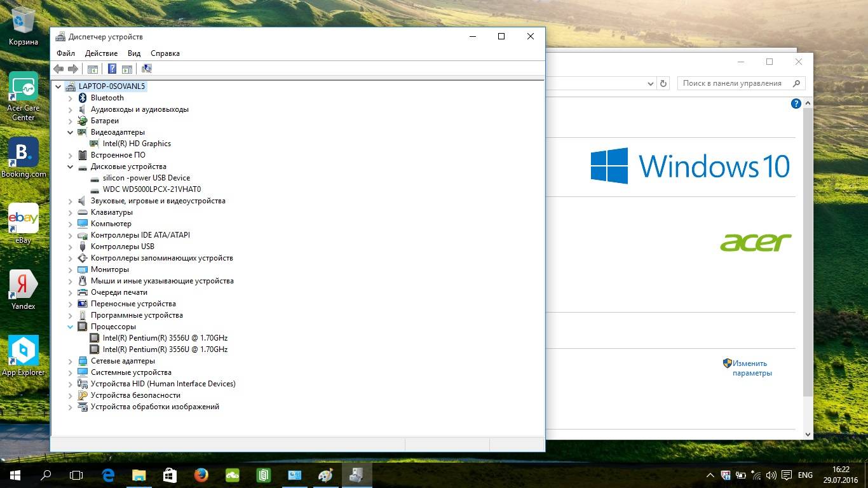Expand the Сетевые адаптеры category
Viewport: 868px width, 488px height.
[71, 361]
